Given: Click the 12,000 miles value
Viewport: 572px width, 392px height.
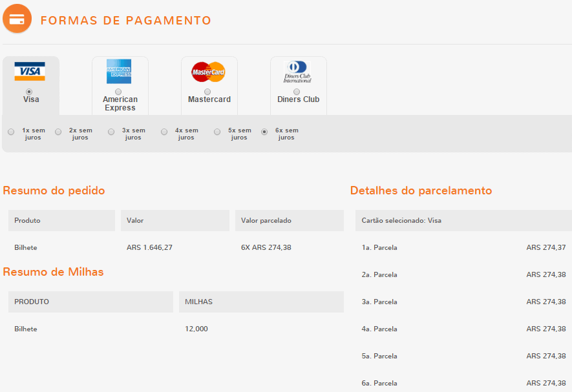Looking at the screenshot, I should tap(196, 329).
